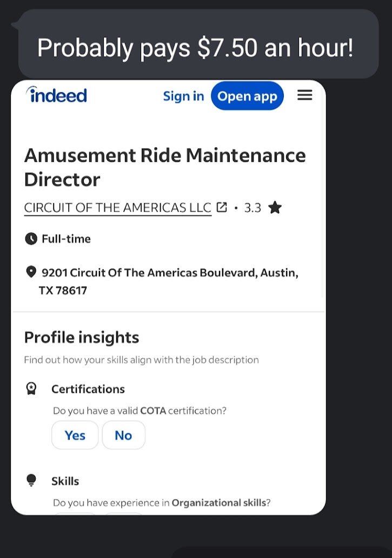
Task: Click the Indeed logo
Action: point(56,95)
